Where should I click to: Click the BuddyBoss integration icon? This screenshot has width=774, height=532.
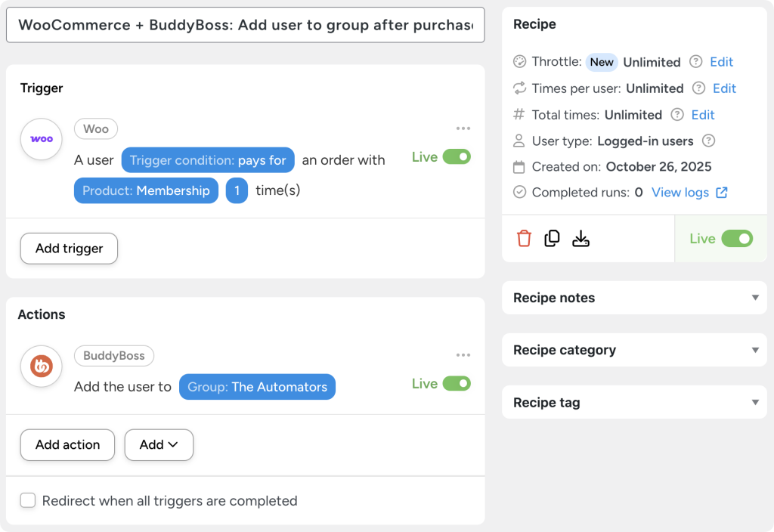[x=41, y=368]
